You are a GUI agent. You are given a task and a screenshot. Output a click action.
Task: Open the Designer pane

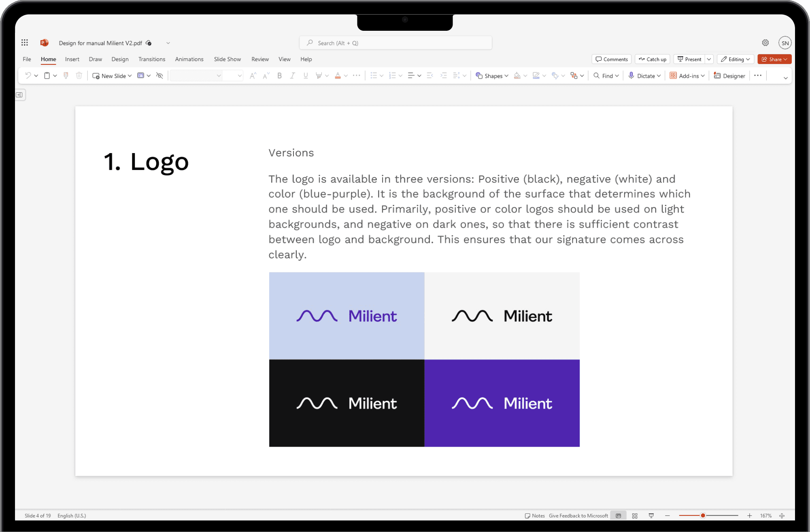click(x=729, y=76)
